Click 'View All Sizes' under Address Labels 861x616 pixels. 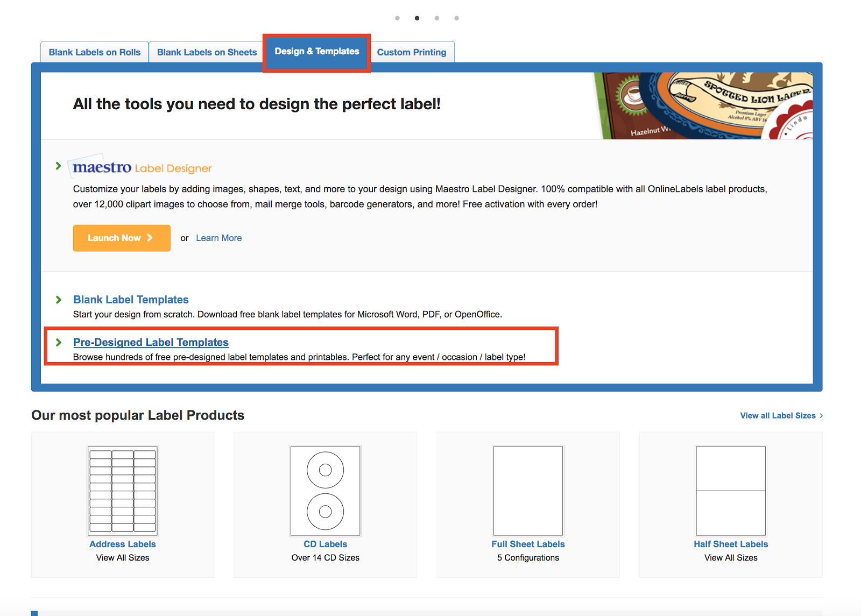(123, 558)
